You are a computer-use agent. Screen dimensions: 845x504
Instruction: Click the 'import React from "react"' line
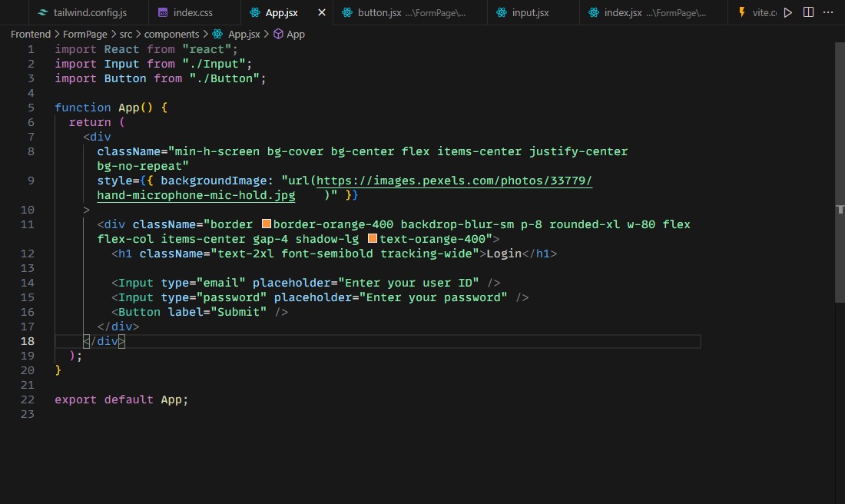146,49
